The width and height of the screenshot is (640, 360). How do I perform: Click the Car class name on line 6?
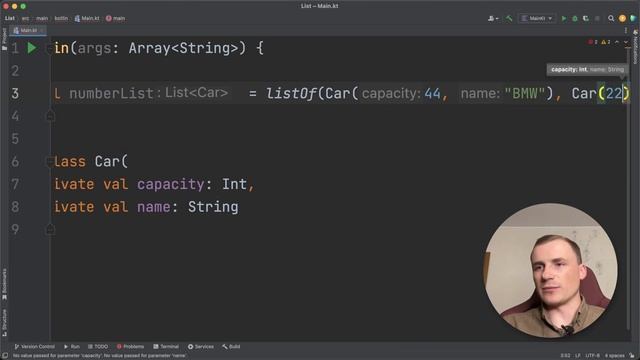[x=107, y=162]
